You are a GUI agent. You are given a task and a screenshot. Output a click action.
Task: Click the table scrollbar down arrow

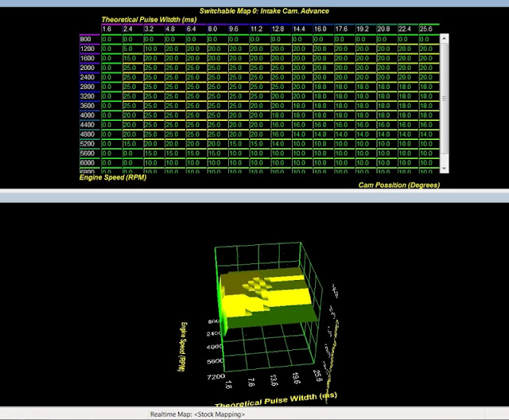click(x=444, y=169)
